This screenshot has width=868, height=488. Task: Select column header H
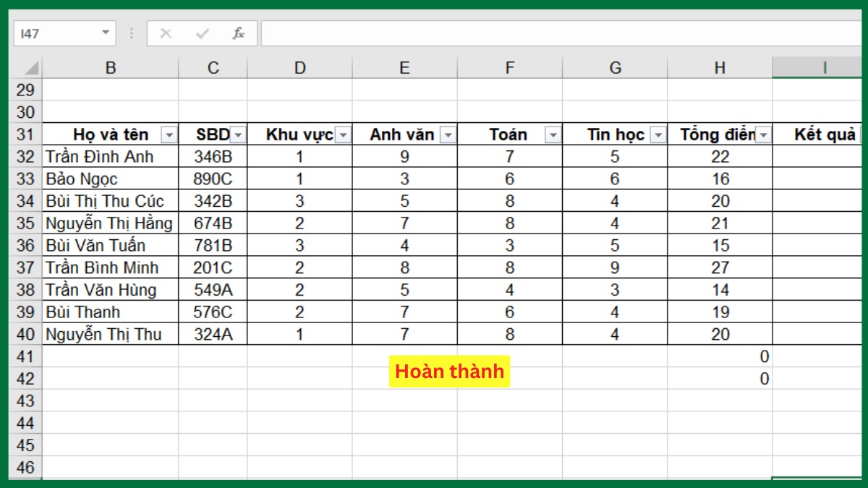[719, 67]
